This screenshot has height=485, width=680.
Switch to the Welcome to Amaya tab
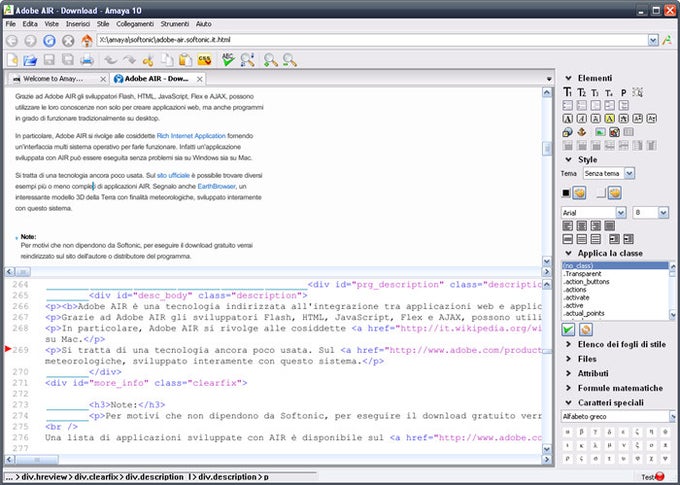tap(53, 79)
